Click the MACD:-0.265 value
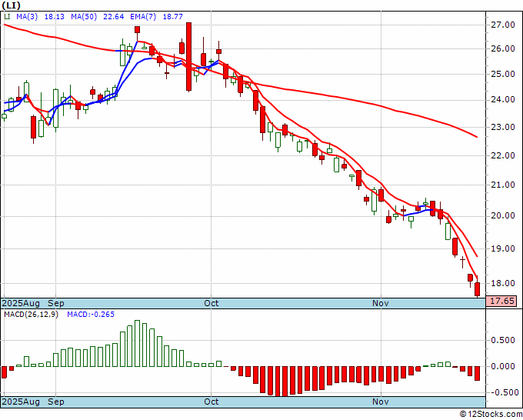523x420 pixels. pos(91,315)
